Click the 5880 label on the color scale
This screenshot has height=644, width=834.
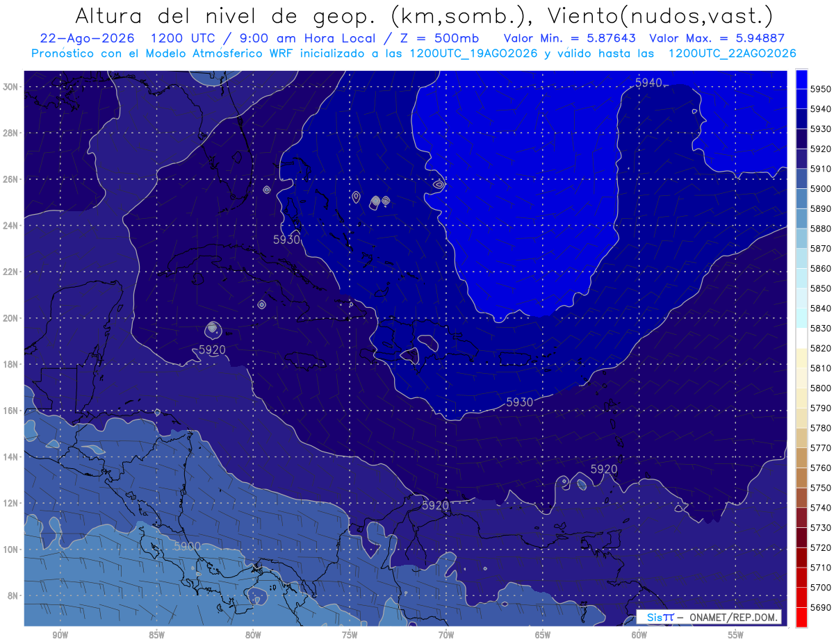821,229
